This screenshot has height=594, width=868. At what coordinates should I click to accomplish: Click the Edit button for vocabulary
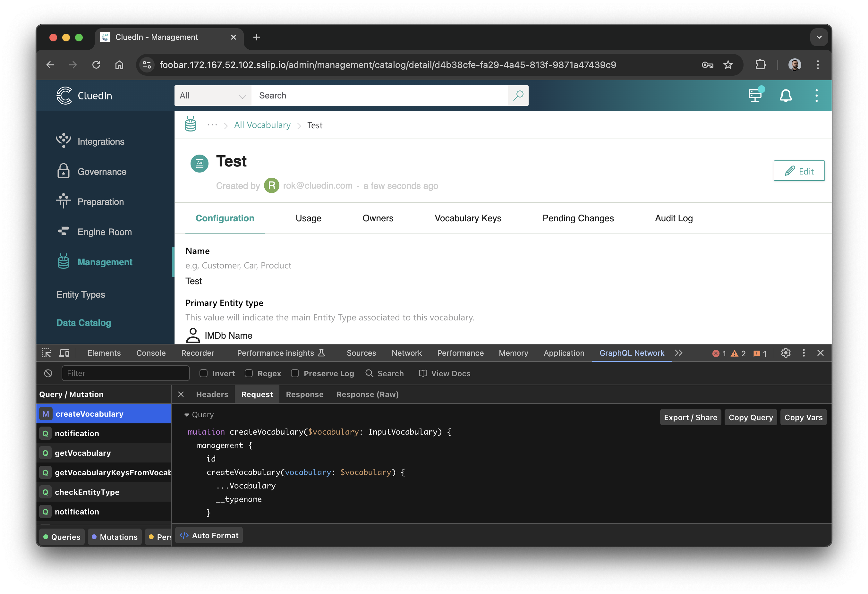[799, 170]
